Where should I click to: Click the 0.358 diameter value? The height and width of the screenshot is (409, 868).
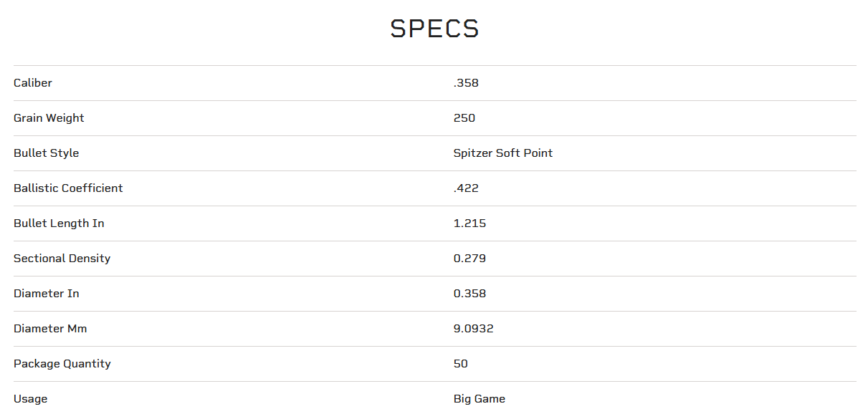(469, 294)
